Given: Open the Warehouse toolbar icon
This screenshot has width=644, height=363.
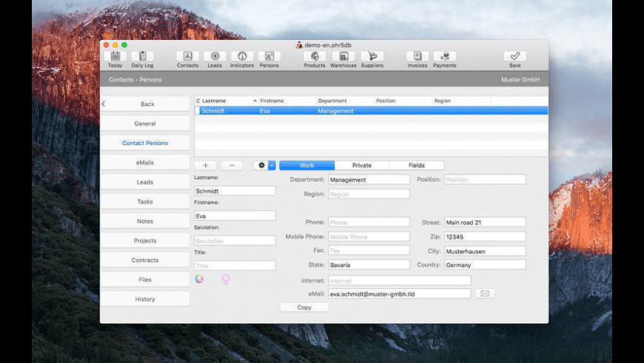Looking at the screenshot, I should click(343, 56).
